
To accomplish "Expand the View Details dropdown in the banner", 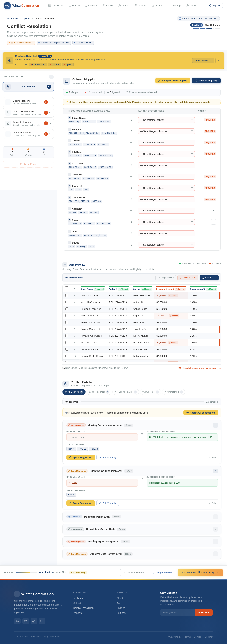I will pyautogui.click(x=203, y=60).
